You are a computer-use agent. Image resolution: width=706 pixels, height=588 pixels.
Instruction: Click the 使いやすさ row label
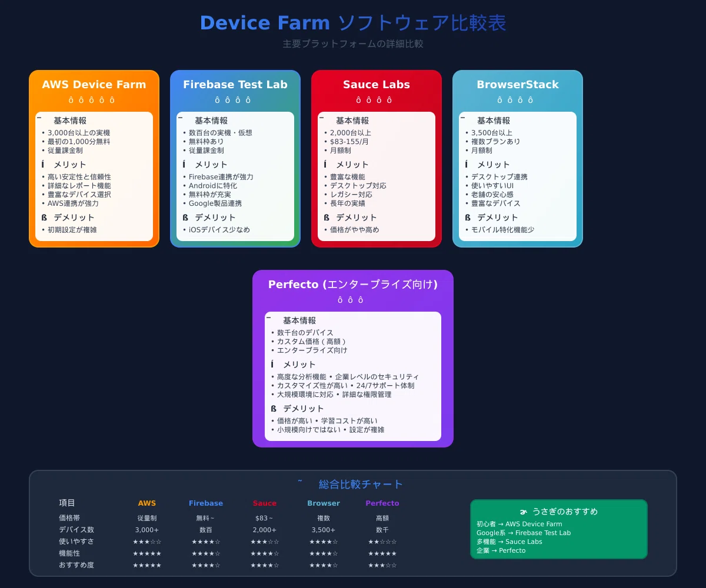76,542
